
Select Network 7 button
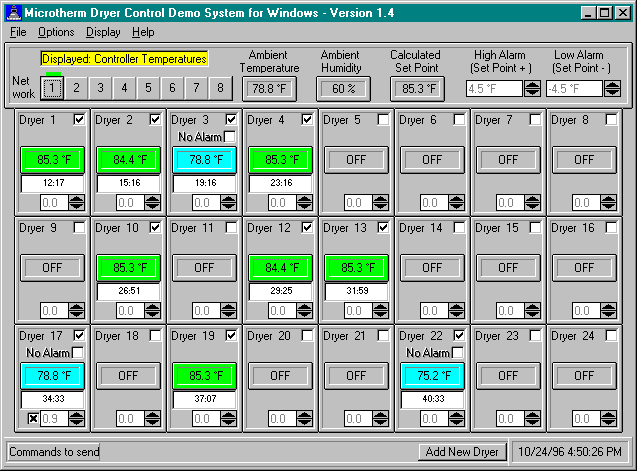(x=196, y=88)
